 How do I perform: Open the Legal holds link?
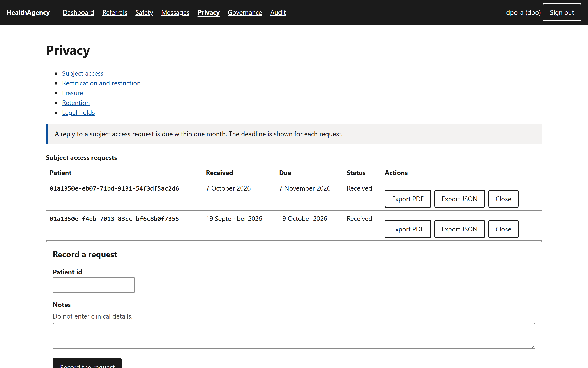tap(78, 112)
